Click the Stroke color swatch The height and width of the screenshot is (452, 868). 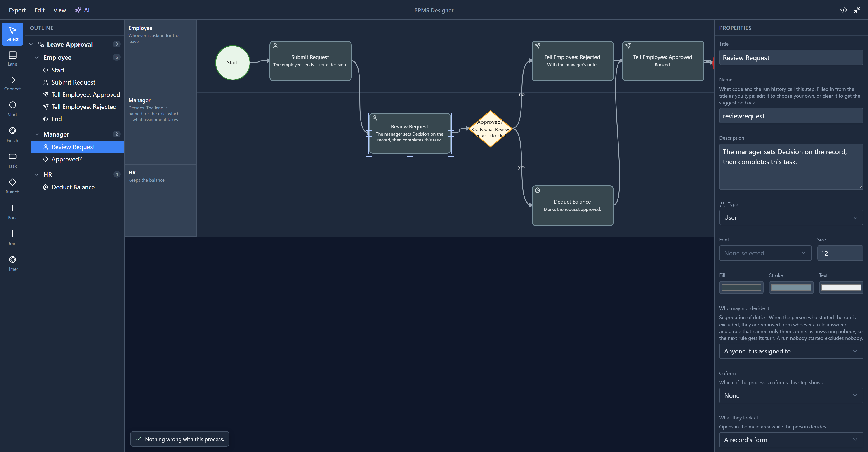tap(791, 287)
